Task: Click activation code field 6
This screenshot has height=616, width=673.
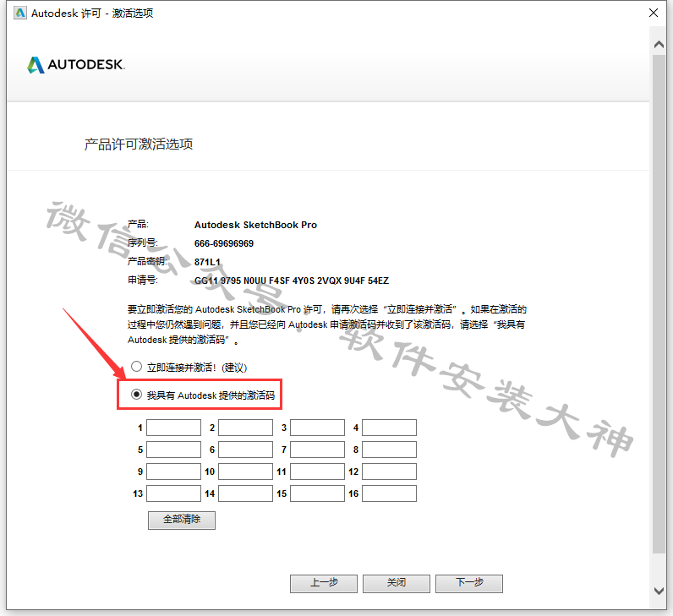Action: pyautogui.click(x=245, y=450)
